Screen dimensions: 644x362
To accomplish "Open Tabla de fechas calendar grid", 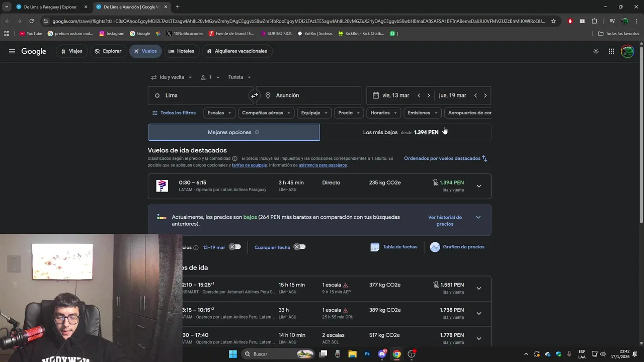I will [x=394, y=247].
